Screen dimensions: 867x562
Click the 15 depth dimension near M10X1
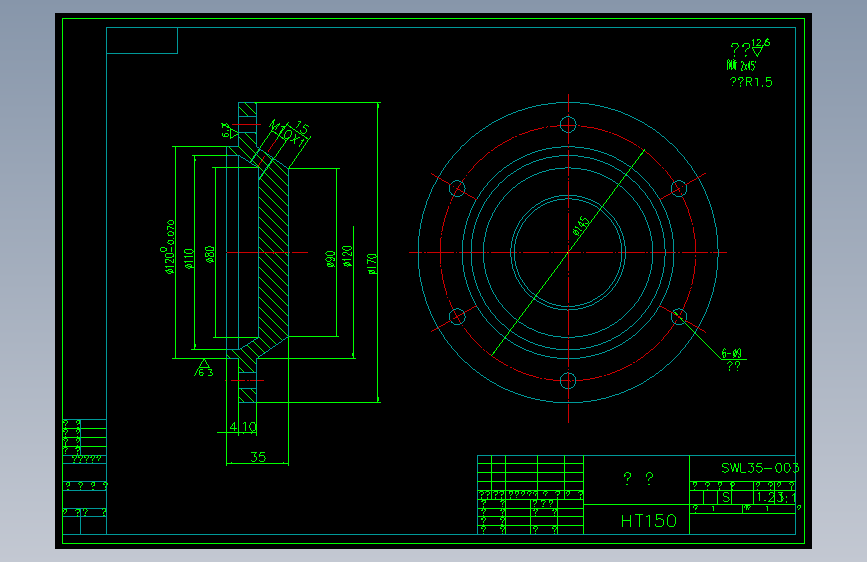click(302, 128)
